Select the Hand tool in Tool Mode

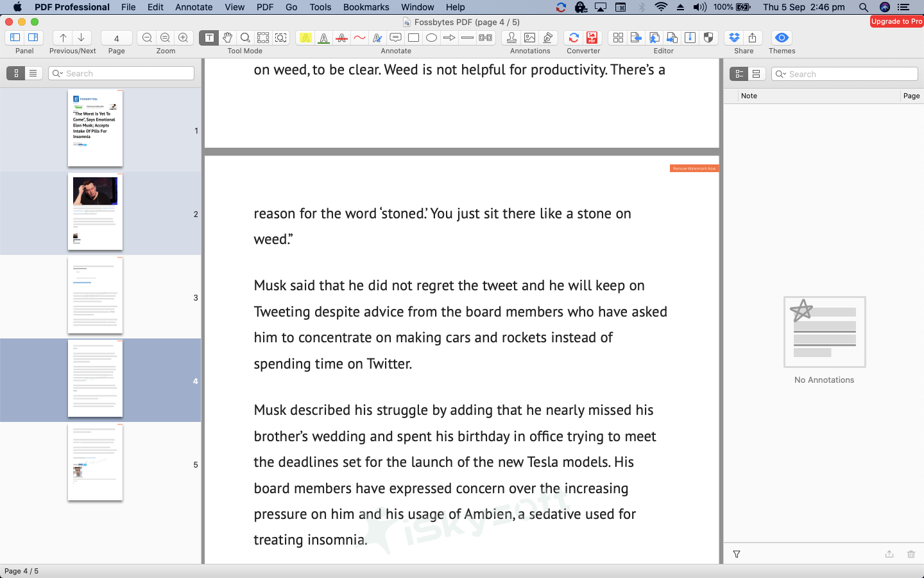coord(227,38)
